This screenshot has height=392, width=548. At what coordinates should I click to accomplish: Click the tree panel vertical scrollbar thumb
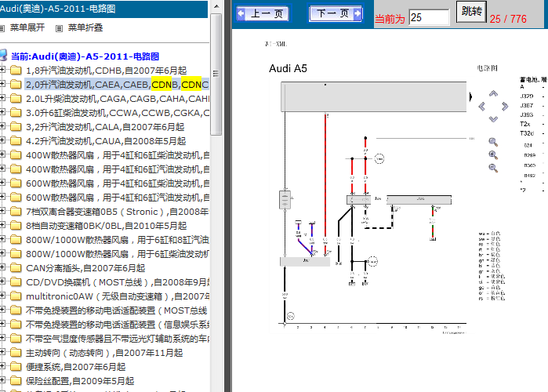[216, 74]
